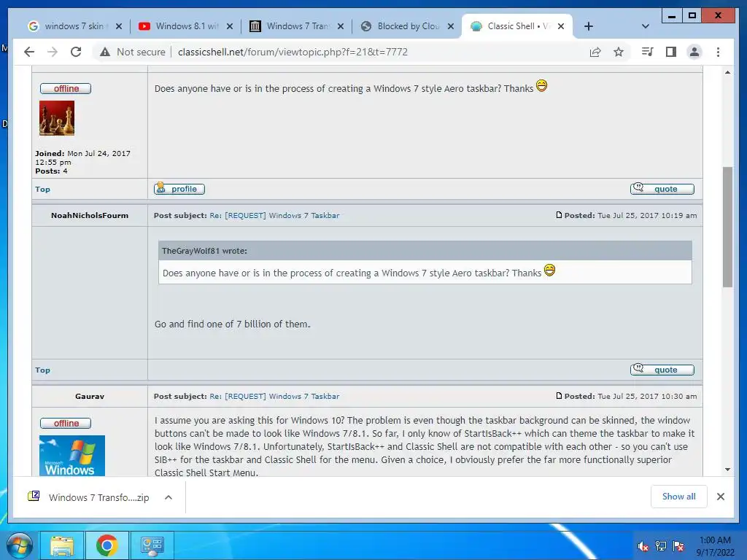Click the NoahNicholsFourm username

click(x=90, y=215)
